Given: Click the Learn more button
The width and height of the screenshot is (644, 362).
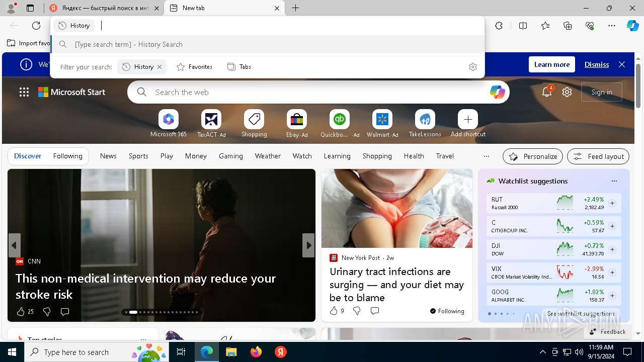Looking at the screenshot, I should (x=552, y=64).
